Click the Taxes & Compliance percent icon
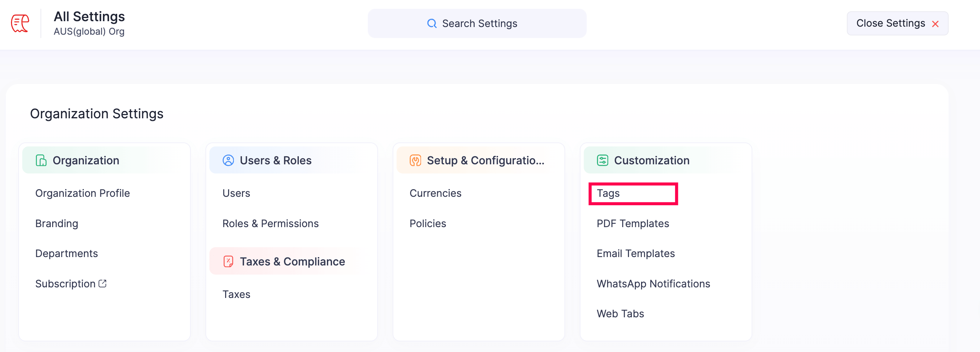Image resolution: width=980 pixels, height=352 pixels. [228, 261]
